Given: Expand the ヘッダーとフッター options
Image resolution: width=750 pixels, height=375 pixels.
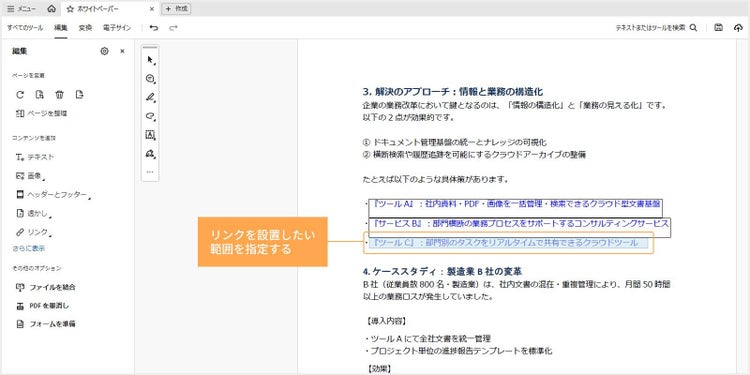Looking at the screenshot, I should tap(53, 195).
